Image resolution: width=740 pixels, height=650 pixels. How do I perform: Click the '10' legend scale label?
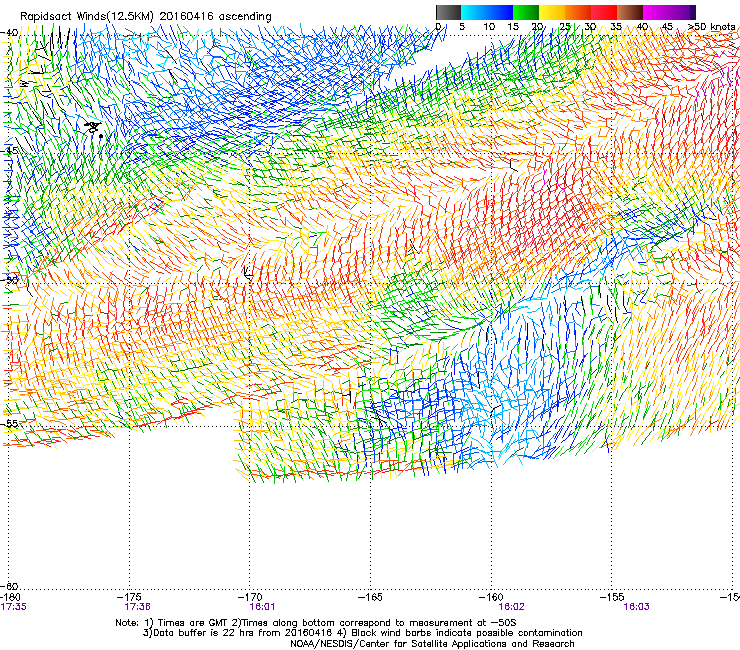click(489, 27)
